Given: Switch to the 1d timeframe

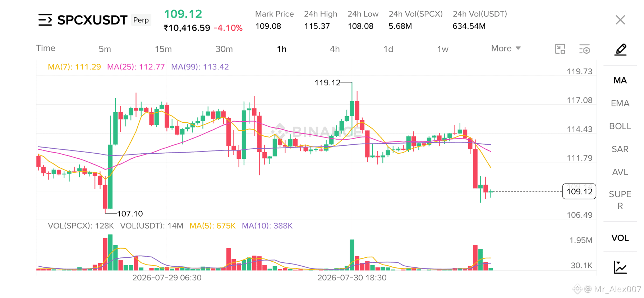Looking at the screenshot, I should click(388, 49).
